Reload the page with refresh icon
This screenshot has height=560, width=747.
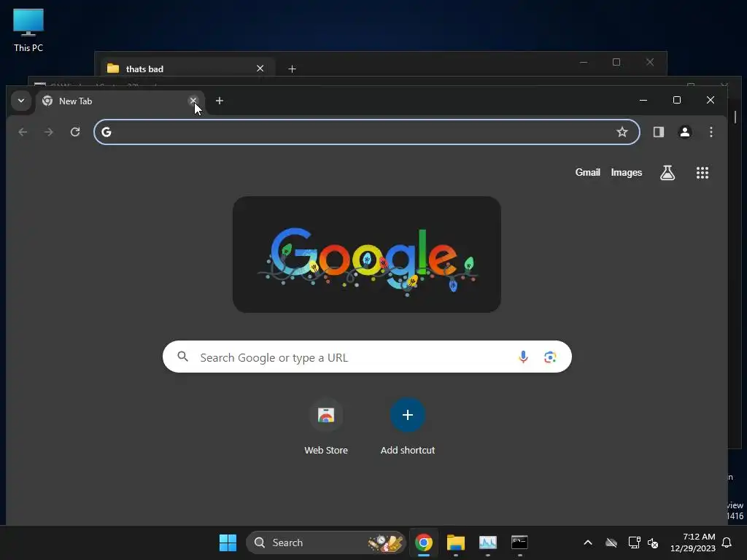pyautogui.click(x=75, y=132)
